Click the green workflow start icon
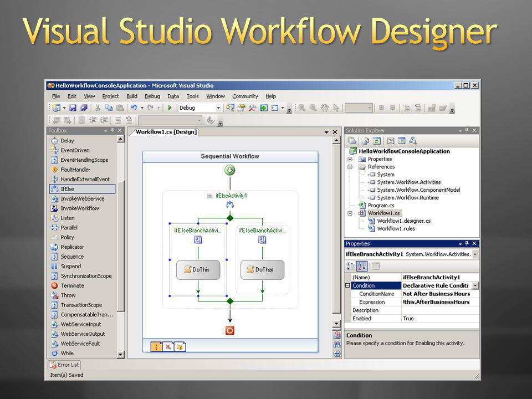The height and width of the screenshot is (399, 532). 229,170
